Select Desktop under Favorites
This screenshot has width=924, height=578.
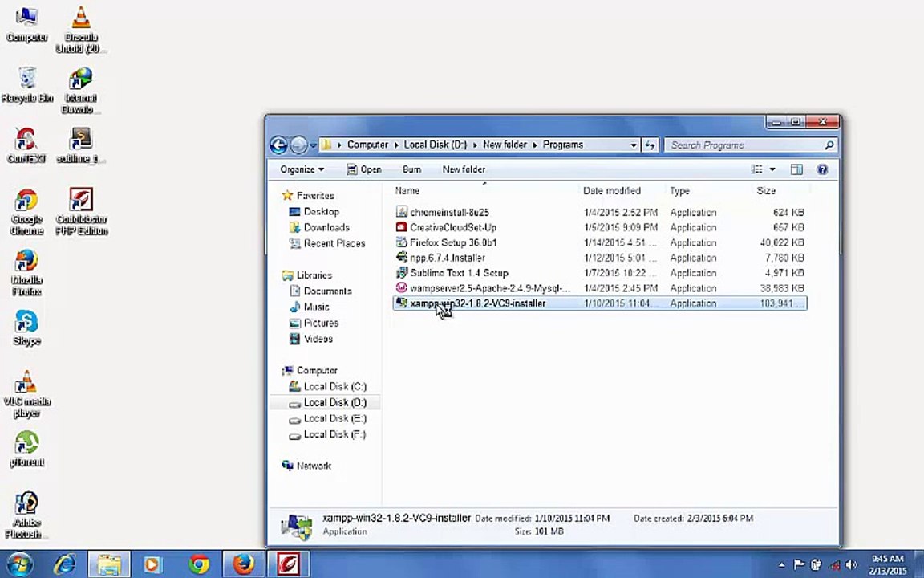(314, 211)
